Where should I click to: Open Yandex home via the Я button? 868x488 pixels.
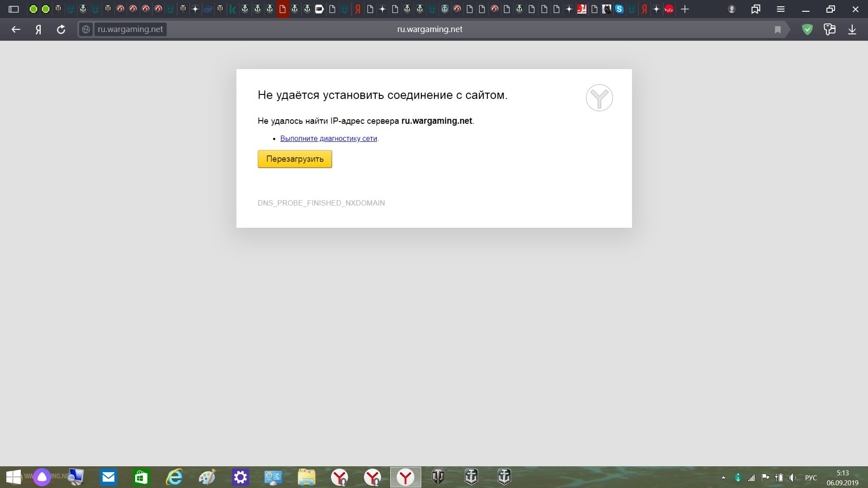click(38, 29)
